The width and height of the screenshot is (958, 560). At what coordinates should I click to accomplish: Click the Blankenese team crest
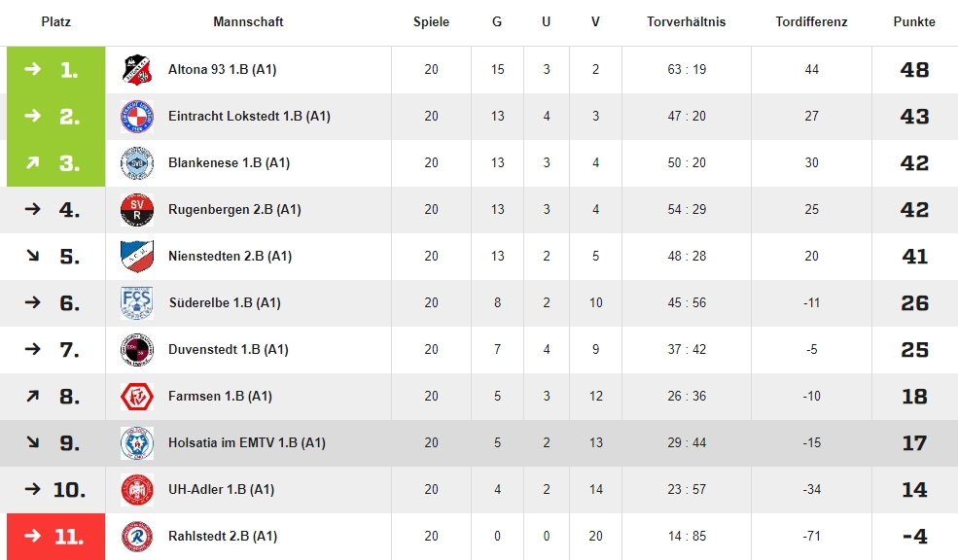point(136,163)
